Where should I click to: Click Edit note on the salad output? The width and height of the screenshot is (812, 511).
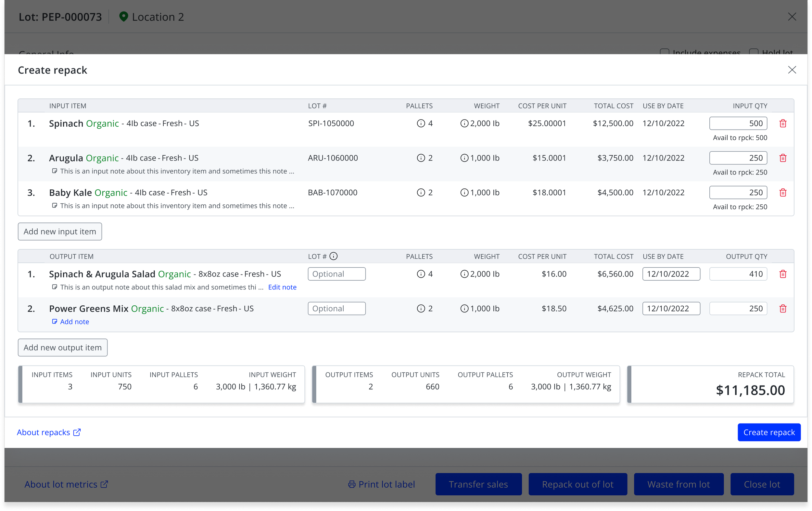click(x=282, y=287)
